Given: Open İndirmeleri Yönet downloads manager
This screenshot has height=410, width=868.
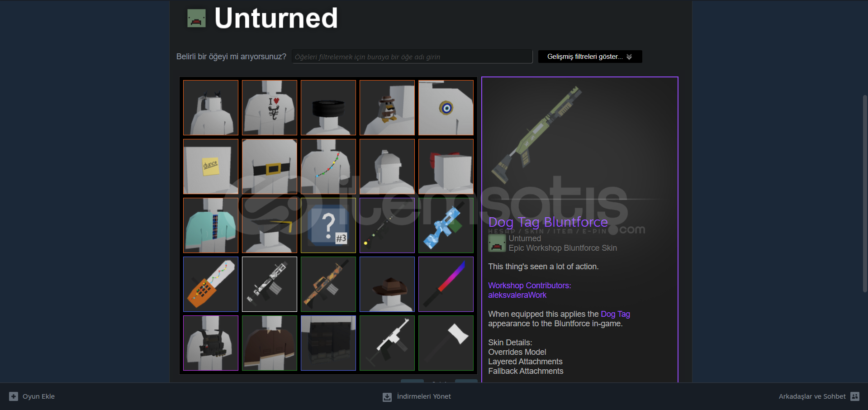Looking at the screenshot, I should tap(417, 396).
